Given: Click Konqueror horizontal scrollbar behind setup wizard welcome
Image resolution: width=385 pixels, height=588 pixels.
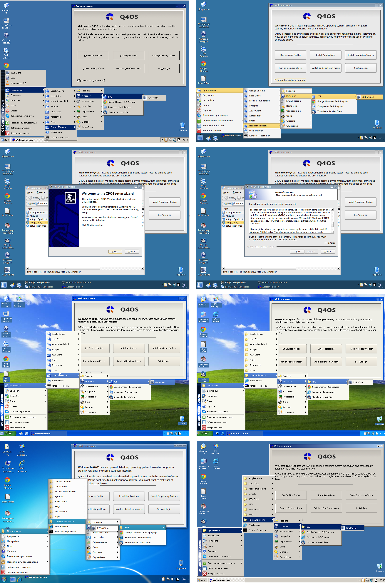Looking at the screenshot, I should coord(85,268).
